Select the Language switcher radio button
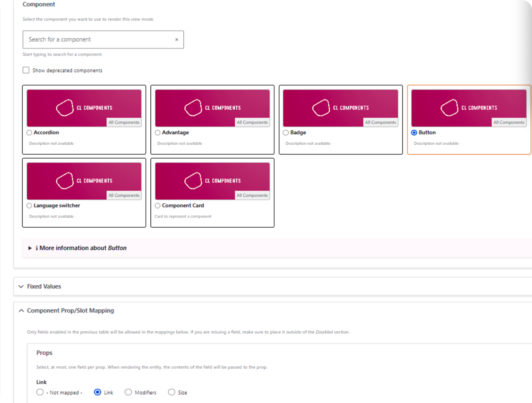532x403 pixels. point(29,206)
